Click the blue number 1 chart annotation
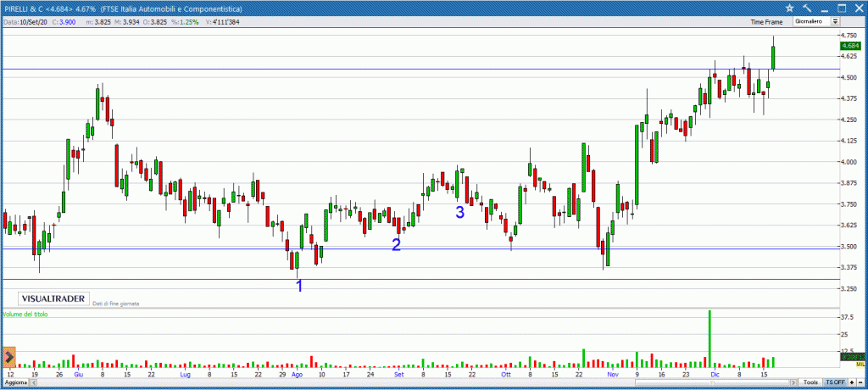The width and height of the screenshot is (868, 390). (299, 286)
